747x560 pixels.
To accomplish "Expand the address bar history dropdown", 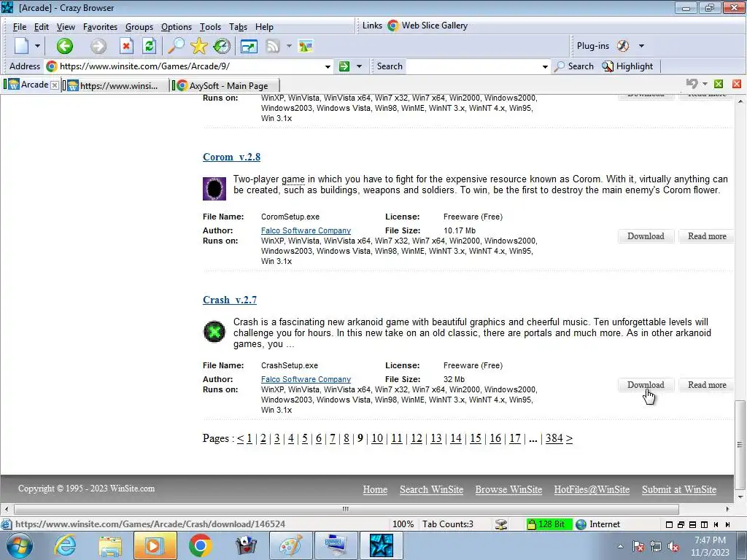I will [328, 66].
